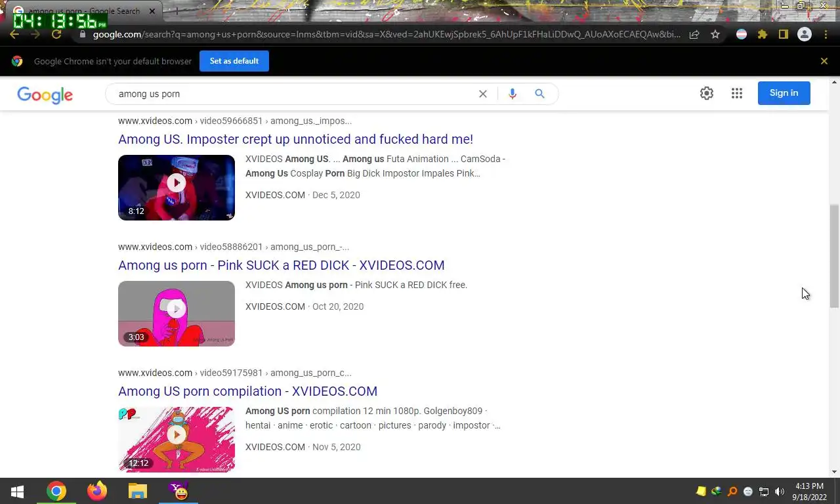The height and width of the screenshot is (504, 840).
Task: Open the Chrome profile avatar
Action: tap(804, 35)
